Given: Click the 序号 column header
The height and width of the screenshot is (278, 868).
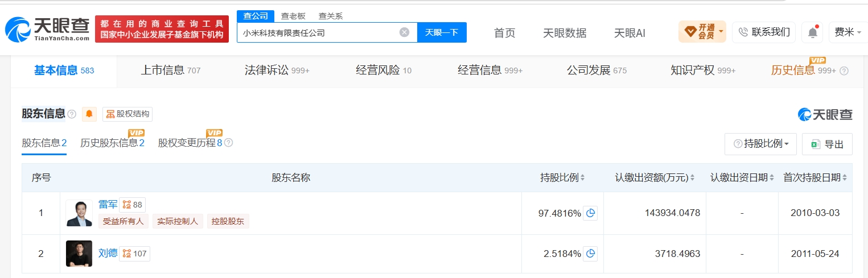Looking at the screenshot, I should [41, 178].
